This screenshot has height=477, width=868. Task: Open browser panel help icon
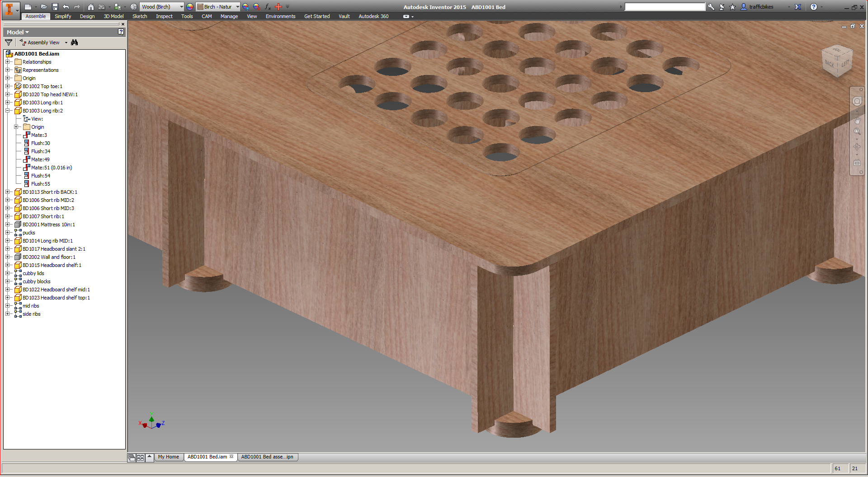click(121, 32)
